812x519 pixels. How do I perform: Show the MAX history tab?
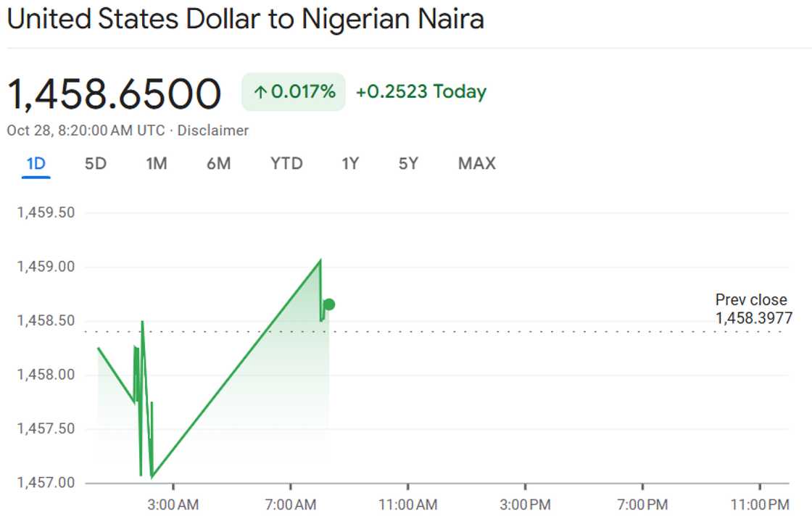476,164
